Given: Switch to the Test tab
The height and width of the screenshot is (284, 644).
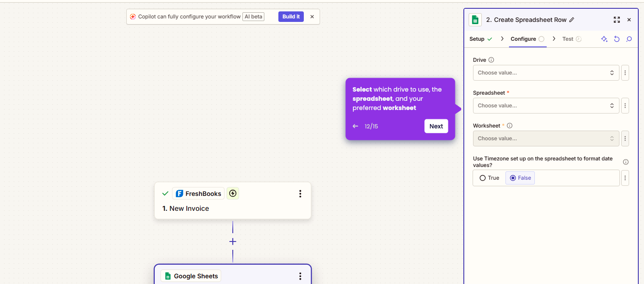Looking at the screenshot, I should point(572,39).
